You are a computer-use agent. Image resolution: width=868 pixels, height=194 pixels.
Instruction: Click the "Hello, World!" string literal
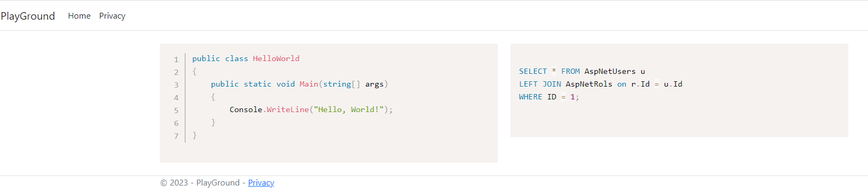(348, 109)
